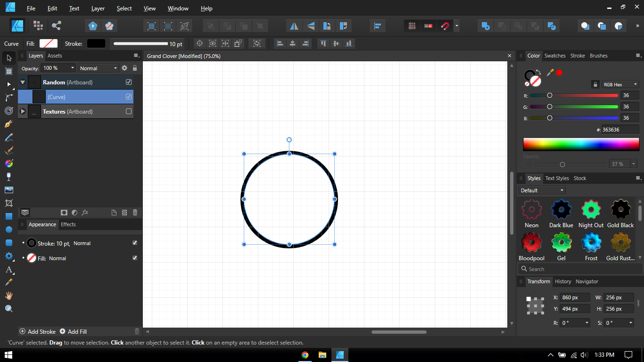Select the Pen tool
The width and height of the screenshot is (644, 362).
coord(8,124)
